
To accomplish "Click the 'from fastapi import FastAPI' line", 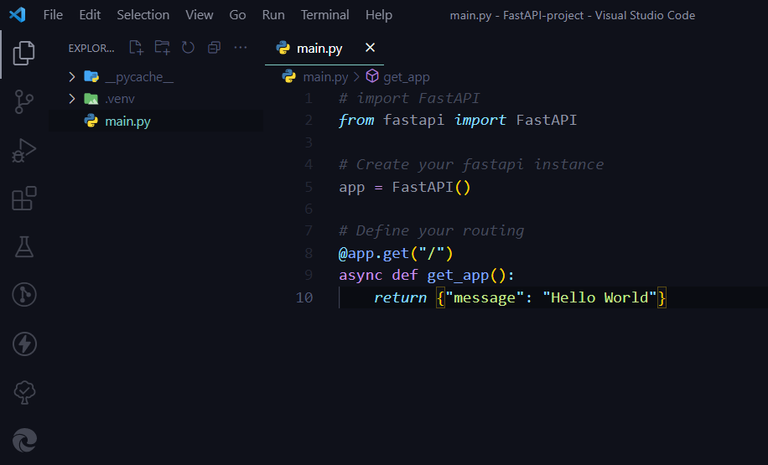I will [458, 120].
